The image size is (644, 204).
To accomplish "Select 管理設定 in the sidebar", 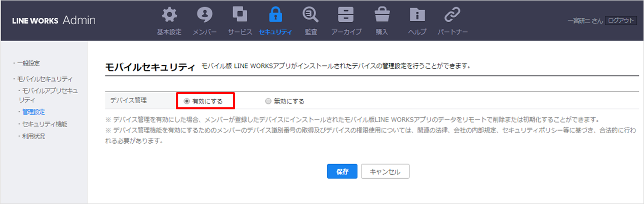I will tap(33, 111).
